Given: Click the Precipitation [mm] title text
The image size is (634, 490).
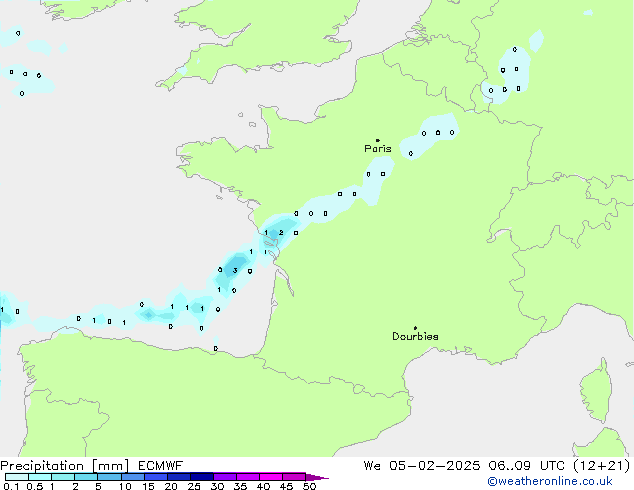Looking at the screenshot, I should (65, 466).
